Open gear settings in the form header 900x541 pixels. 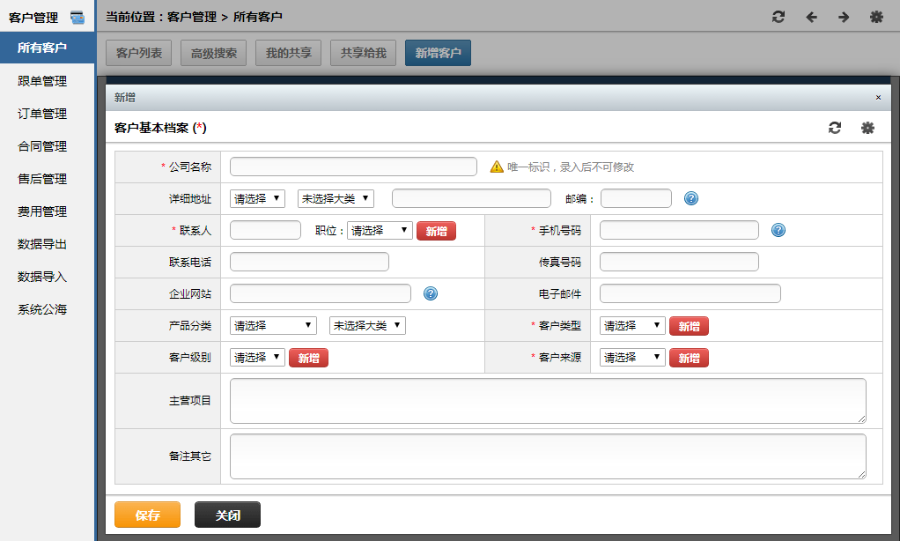[x=867, y=127]
